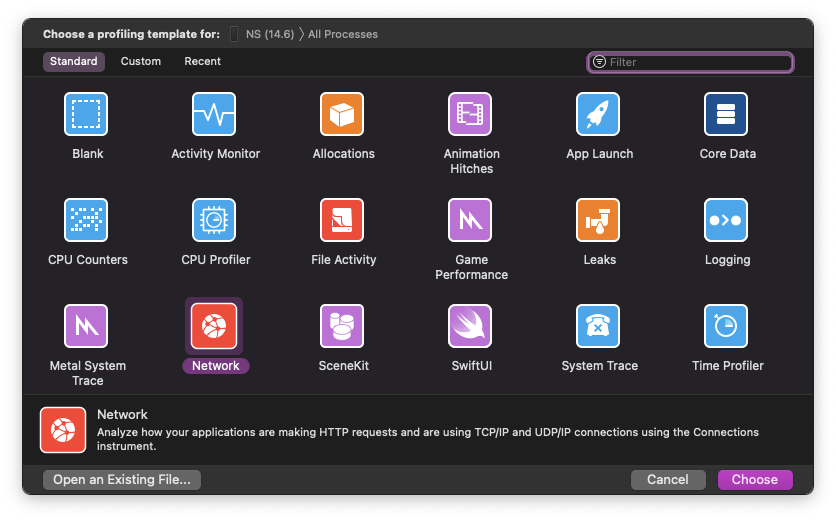Click the Allocations label text
Viewport: 836px width, 521px height.
[343, 154]
